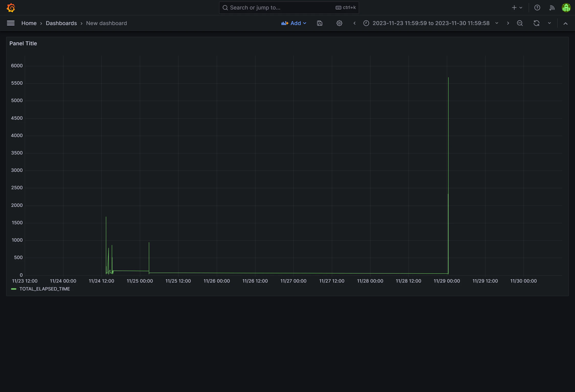Open the news RSS feed icon
The image size is (575, 392).
[552, 8]
